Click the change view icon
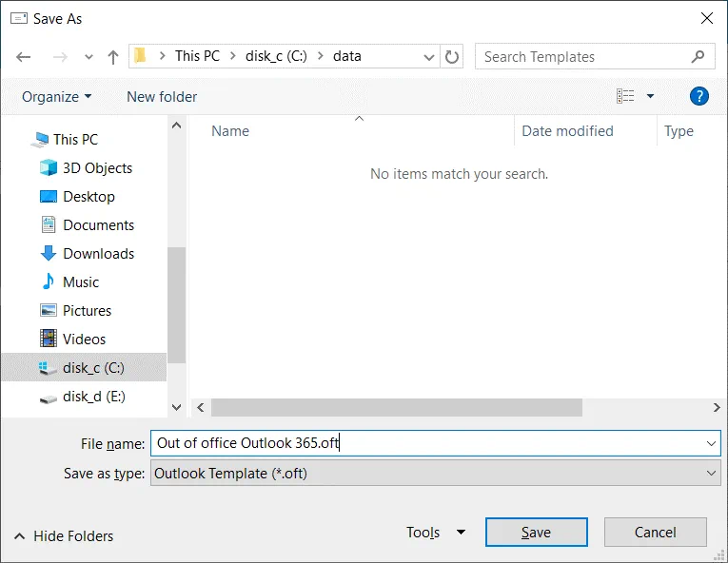This screenshot has height=563, width=728. tap(625, 96)
